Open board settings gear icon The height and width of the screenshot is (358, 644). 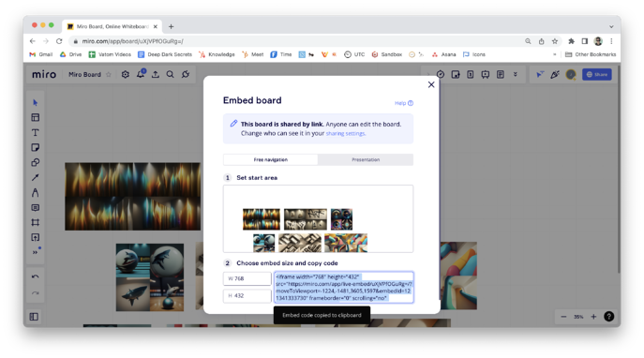click(126, 74)
